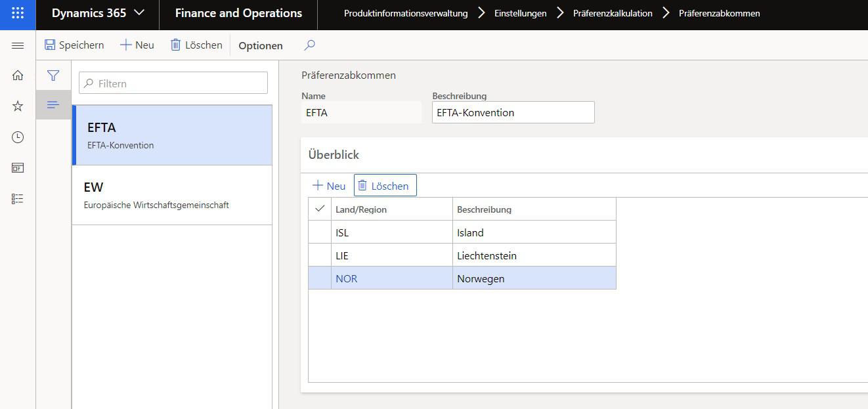This screenshot has width=868, height=409.
Task: Tick the row selector for ISL
Action: pyautogui.click(x=320, y=232)
